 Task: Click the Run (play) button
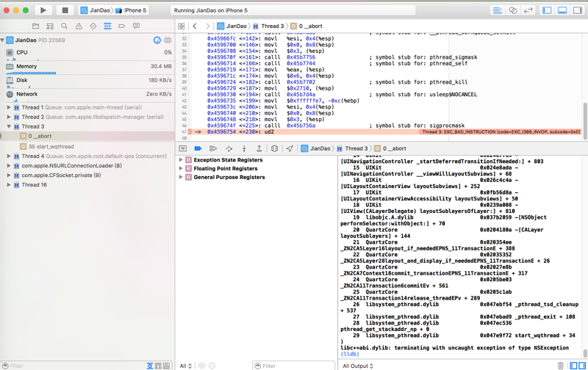(43, 10)
